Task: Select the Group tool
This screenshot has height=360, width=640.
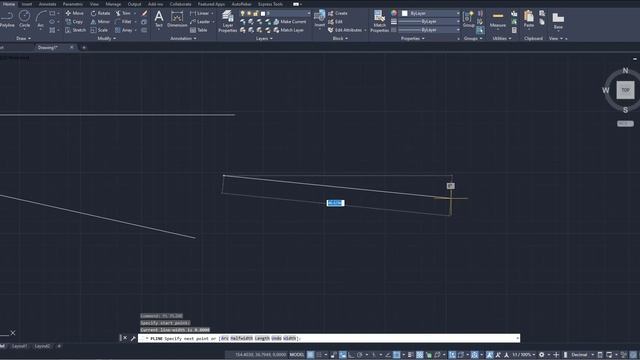Action: click(469, 19)
